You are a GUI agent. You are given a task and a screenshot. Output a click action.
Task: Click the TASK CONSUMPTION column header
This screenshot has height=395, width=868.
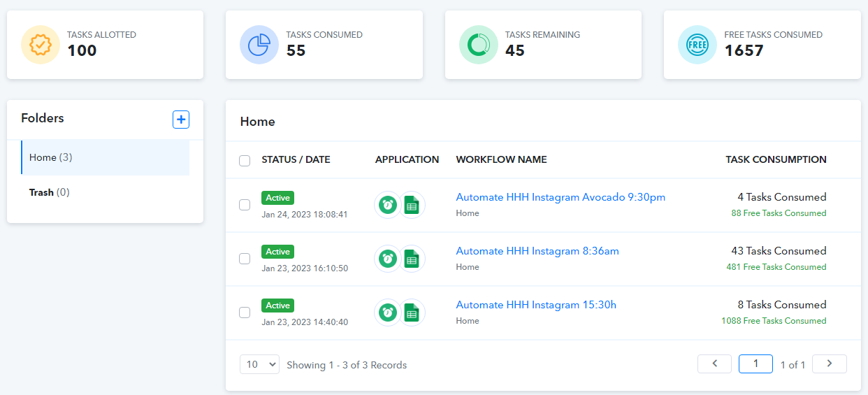[776, 159]
